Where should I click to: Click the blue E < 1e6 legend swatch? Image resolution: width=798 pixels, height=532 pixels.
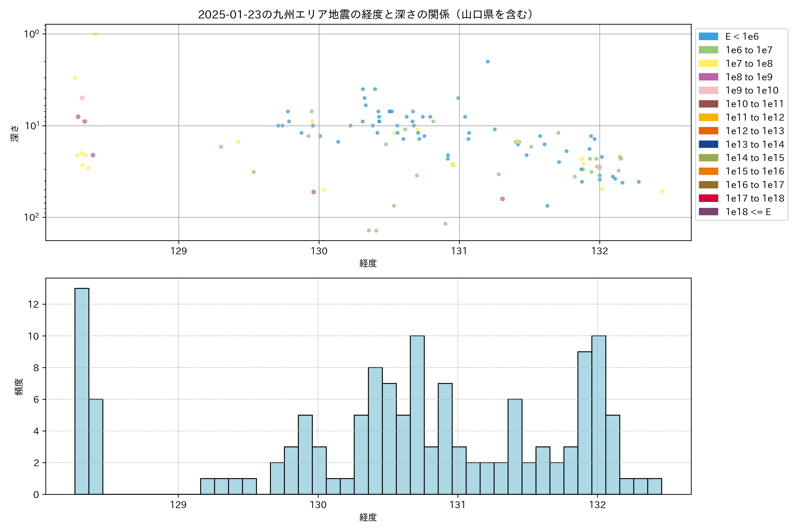(x=708, y=37)
